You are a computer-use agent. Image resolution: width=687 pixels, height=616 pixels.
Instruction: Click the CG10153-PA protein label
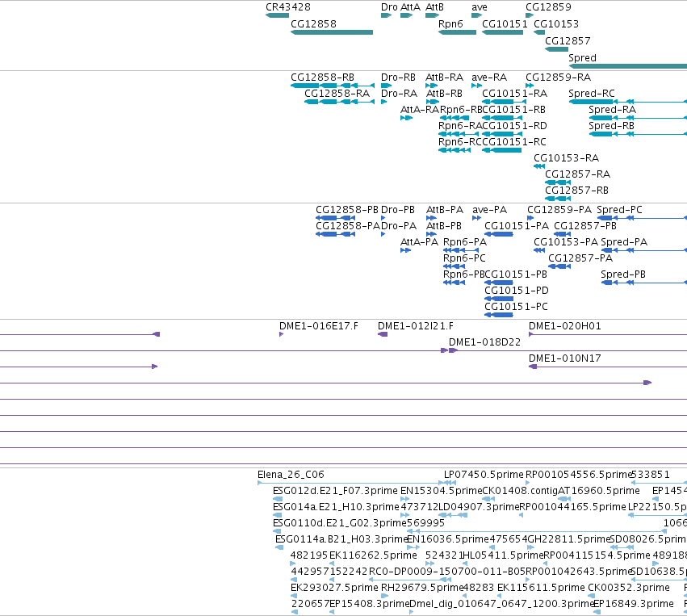click(566, 242)
